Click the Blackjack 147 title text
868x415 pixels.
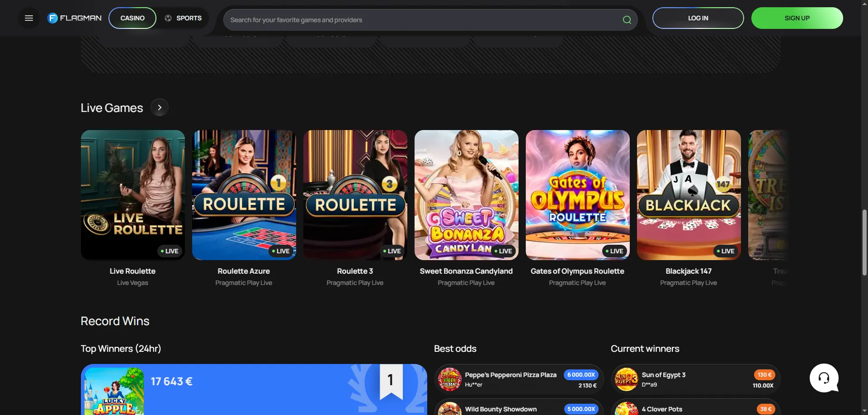tap(689, 271)
